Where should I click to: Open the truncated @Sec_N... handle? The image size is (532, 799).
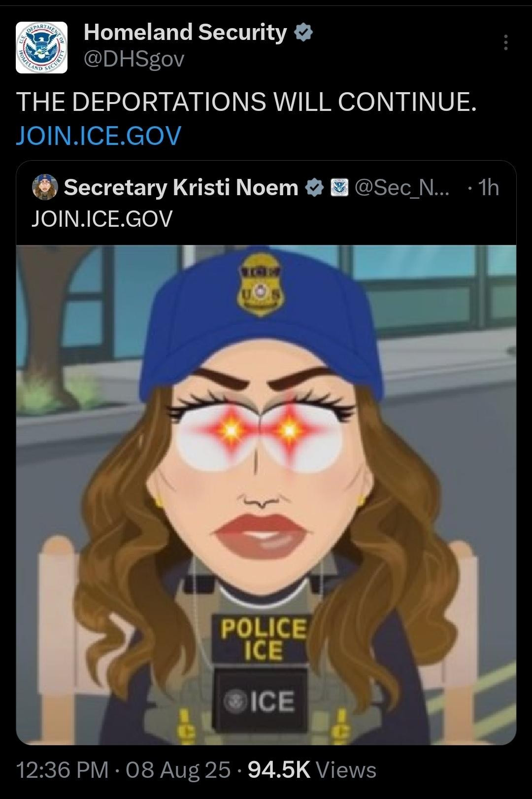pos(401,187)
